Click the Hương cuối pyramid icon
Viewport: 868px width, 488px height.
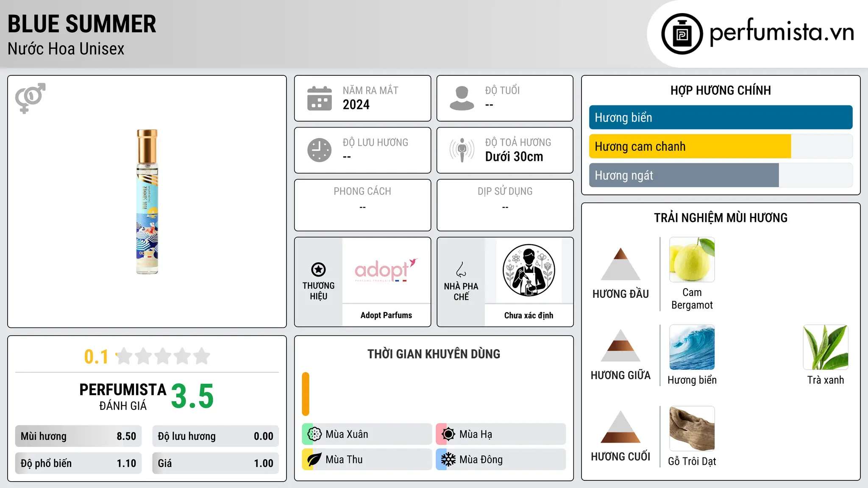click(x=620, y=427)
